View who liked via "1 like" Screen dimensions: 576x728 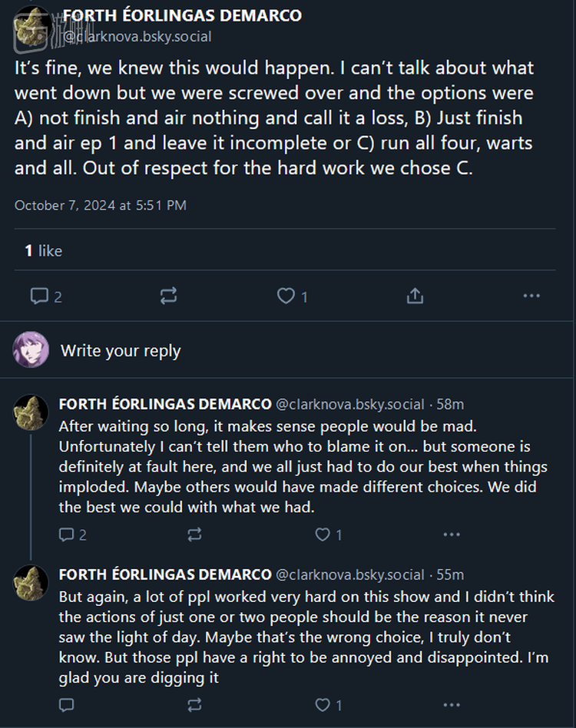[x=43, y=250]
